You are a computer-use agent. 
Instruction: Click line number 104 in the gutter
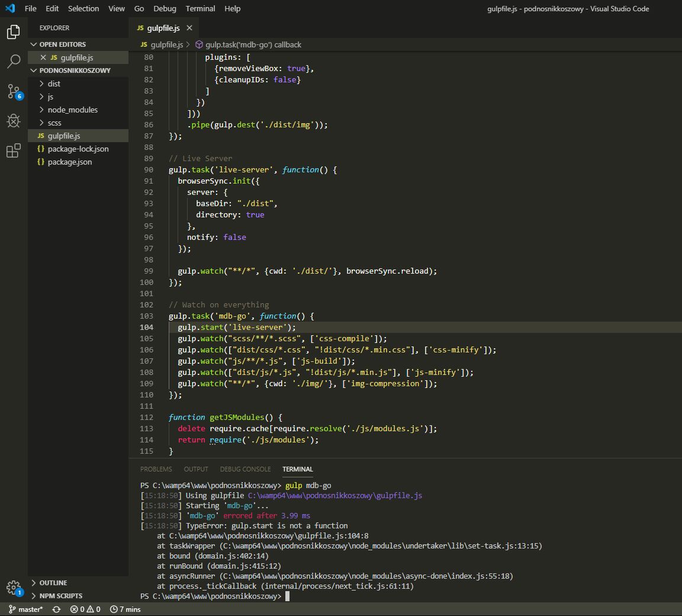coord(147,327)
